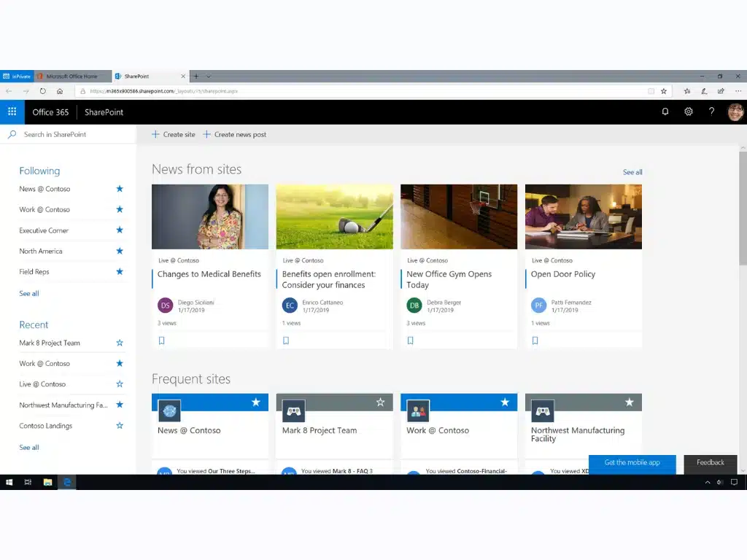Click Get the mobile app
This screenshot has width=747, height=560.
pos(632,464)
